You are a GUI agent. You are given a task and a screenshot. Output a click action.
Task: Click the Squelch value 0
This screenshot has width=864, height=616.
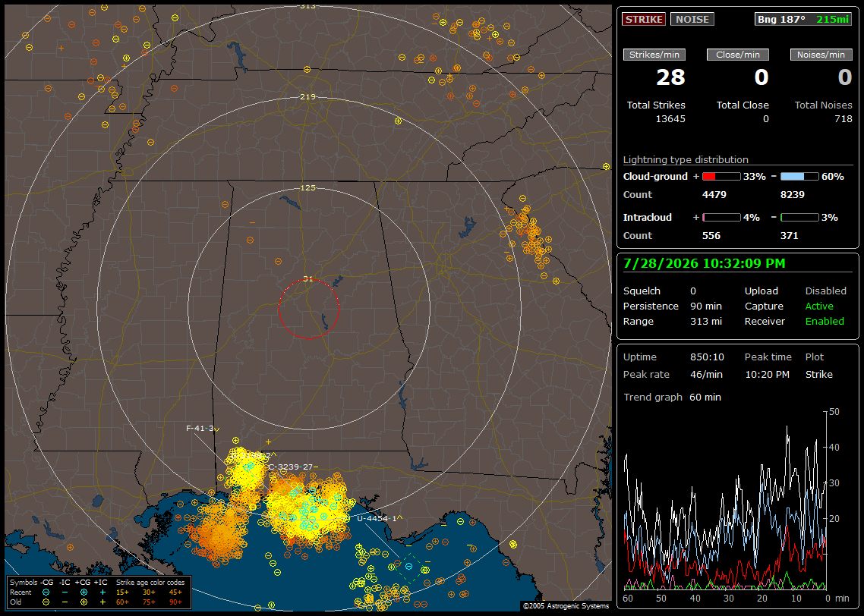[x=692, y=291]
